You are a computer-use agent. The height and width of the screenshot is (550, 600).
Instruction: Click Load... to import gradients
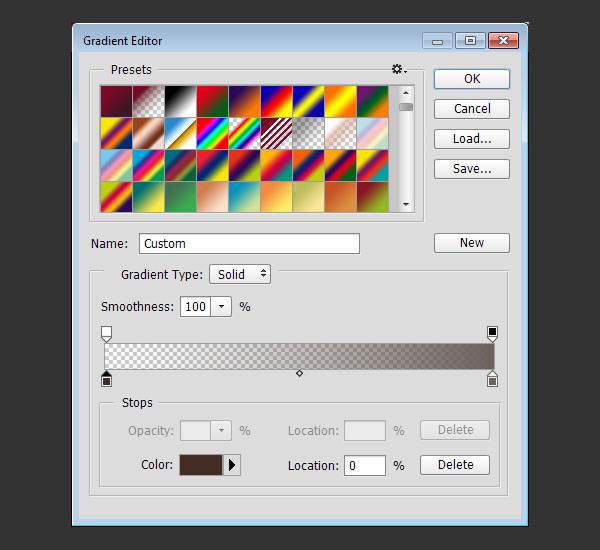(x=472, y=139)
